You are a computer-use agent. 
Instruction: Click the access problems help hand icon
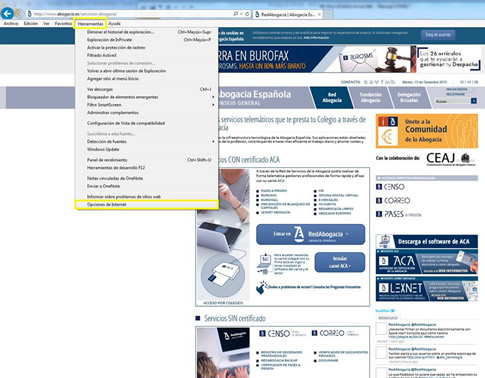coord(262,287)
